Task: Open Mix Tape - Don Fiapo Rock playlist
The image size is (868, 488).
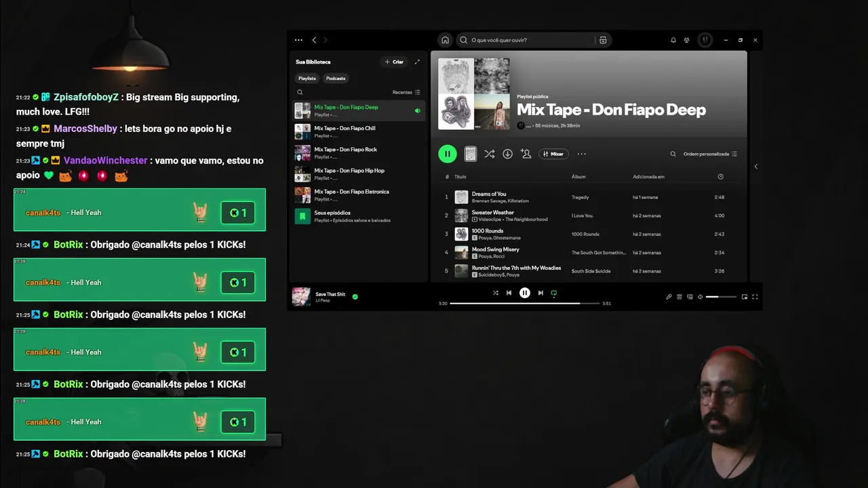Action: (x=359, y=152)
